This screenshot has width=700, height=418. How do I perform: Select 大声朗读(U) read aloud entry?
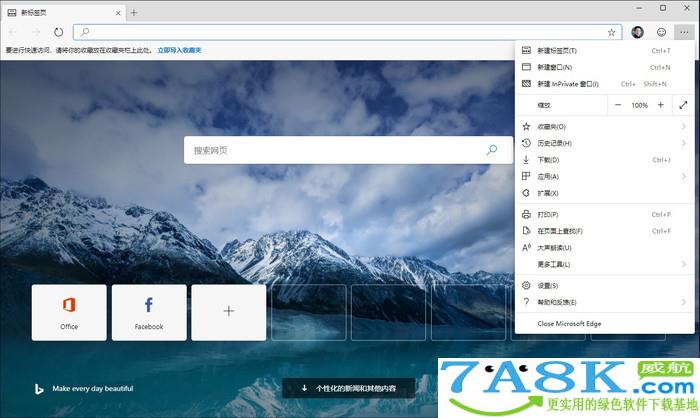click(x=604, y=248)
